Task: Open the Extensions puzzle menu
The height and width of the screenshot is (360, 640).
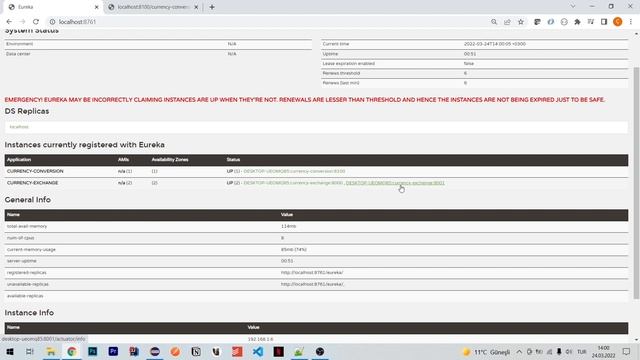Action: pos(577,22)
